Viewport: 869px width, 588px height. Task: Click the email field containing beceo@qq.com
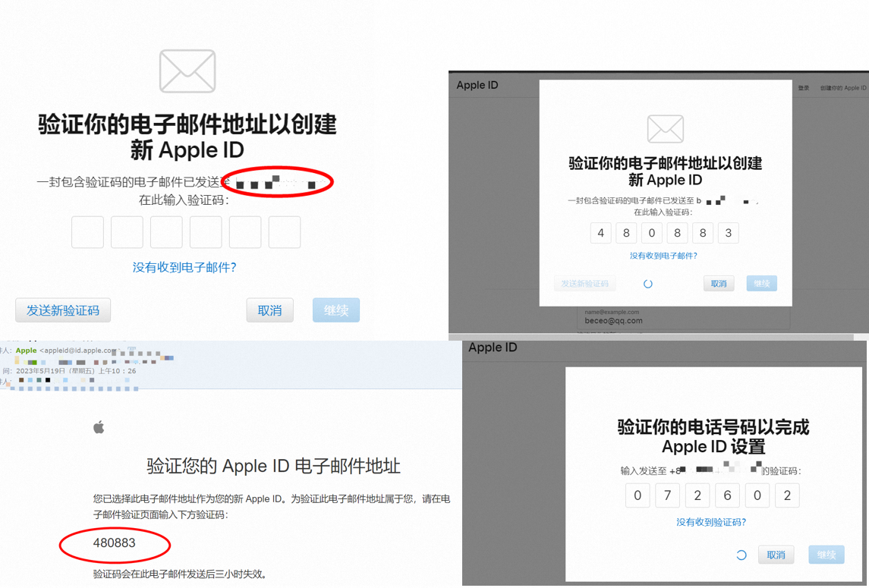click(683, 318)
